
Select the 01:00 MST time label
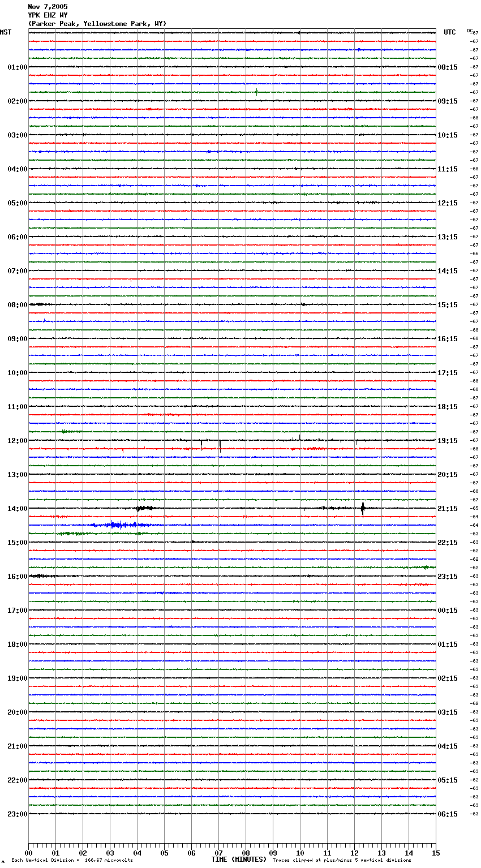(18, 67)
